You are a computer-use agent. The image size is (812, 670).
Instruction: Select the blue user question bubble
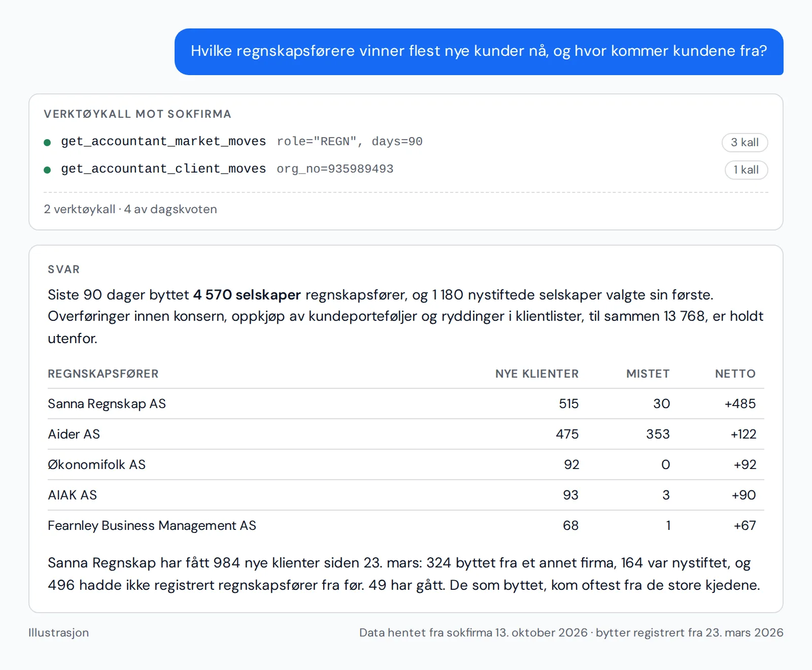(x=479, y=52)
